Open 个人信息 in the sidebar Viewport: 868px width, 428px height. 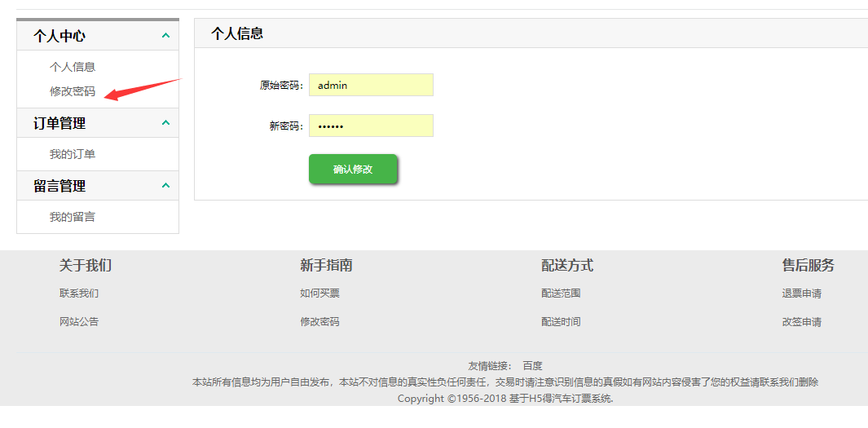point(73,67)
